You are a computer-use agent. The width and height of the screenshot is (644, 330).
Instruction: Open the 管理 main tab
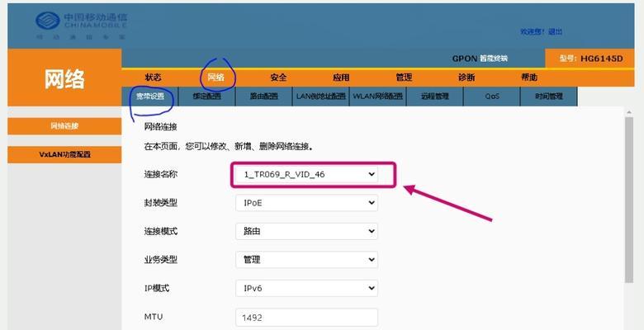point(404,78)
